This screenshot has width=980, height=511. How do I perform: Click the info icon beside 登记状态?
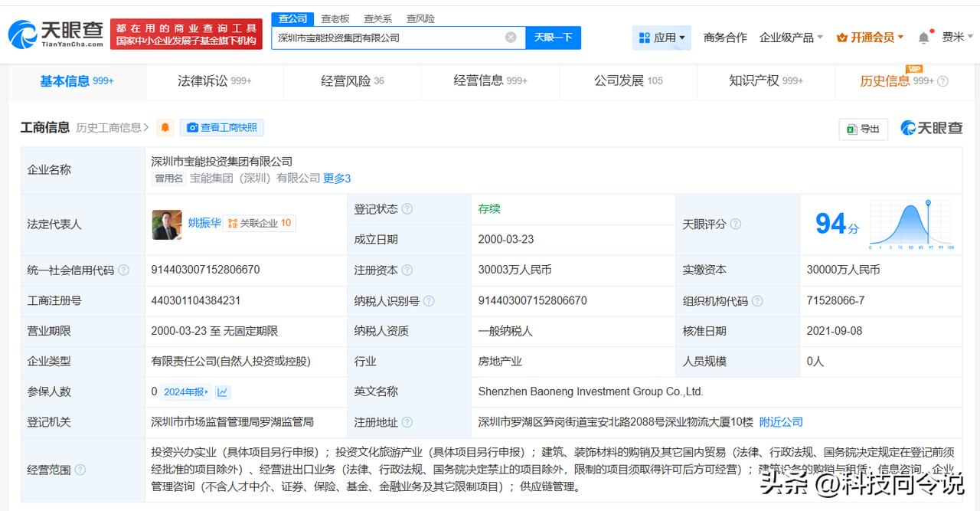(x=407, y=208)
